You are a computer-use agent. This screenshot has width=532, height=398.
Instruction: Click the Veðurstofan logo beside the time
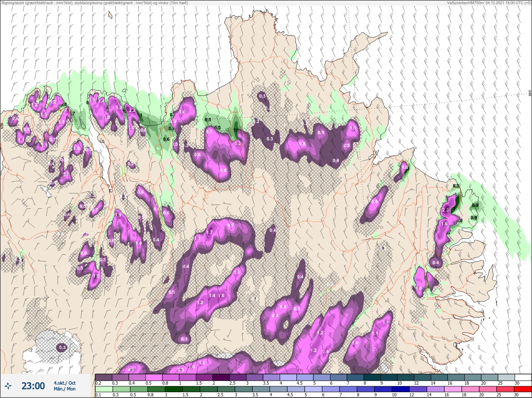point(8,386)
